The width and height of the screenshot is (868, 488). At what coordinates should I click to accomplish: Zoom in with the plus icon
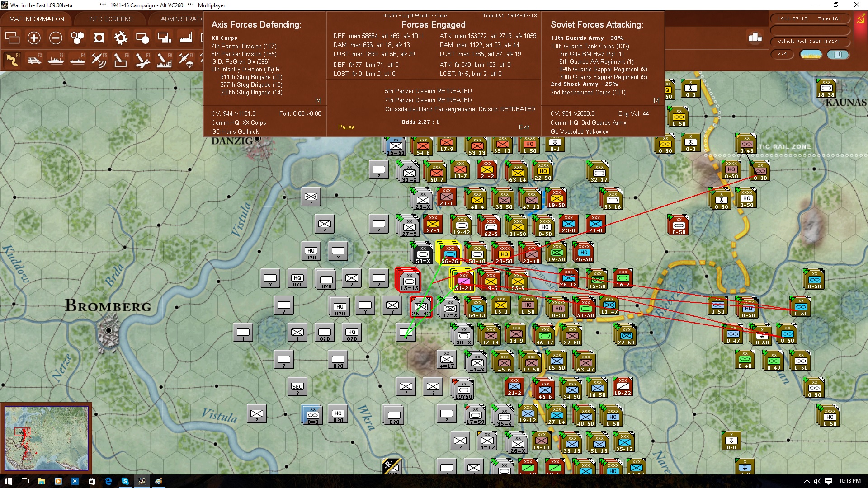[x=34, y=38]
